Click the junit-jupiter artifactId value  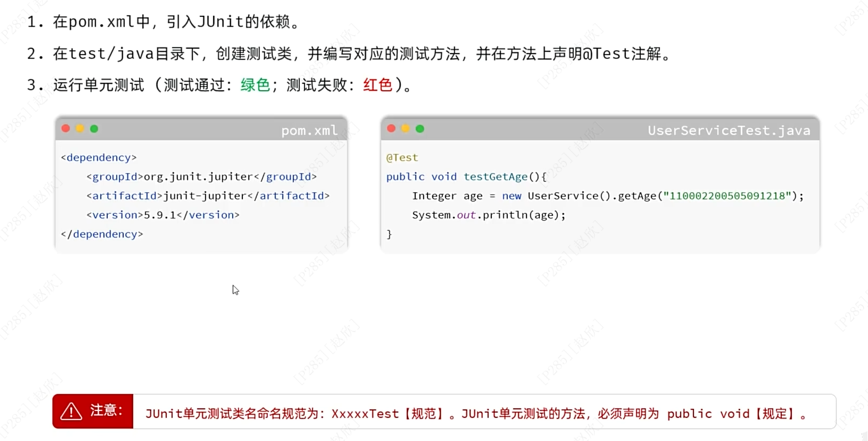click(205, 196)
